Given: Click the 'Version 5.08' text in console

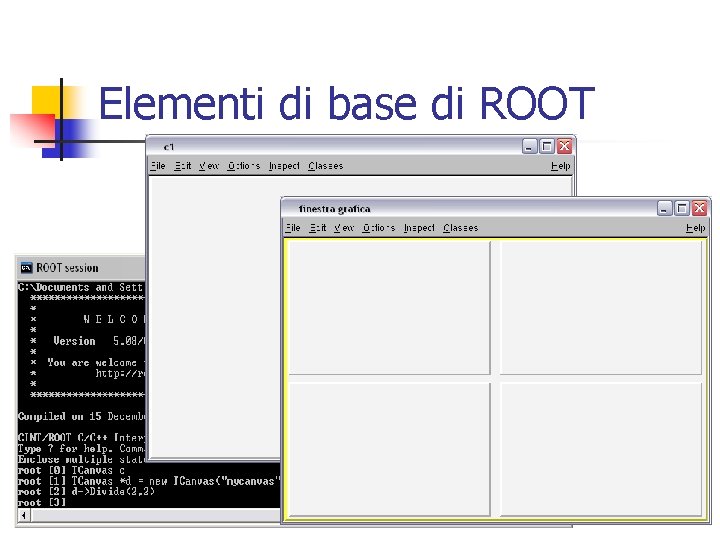Looking at the screenshot, I should (98, 341).
